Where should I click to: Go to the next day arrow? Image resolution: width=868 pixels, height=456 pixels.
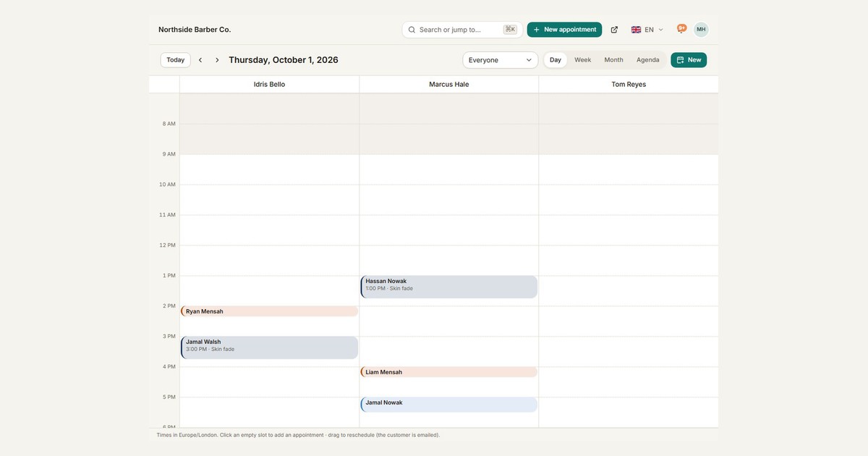pos(217,60)
